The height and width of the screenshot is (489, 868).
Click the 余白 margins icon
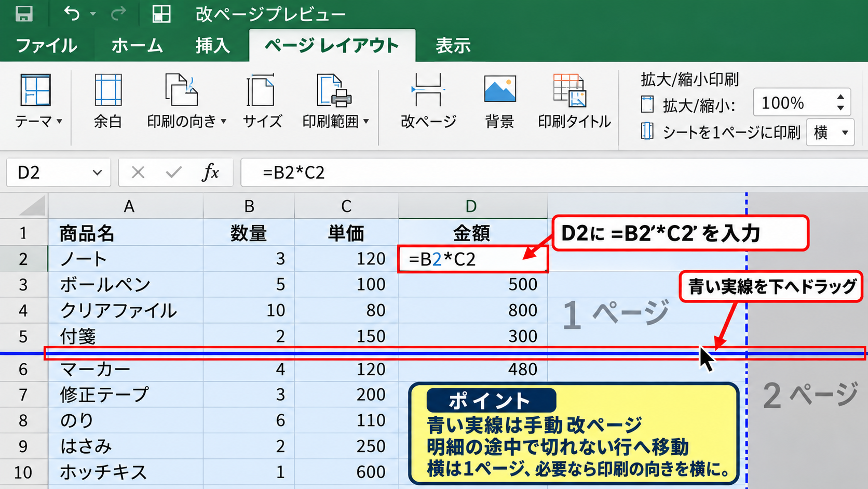(108, 90)
